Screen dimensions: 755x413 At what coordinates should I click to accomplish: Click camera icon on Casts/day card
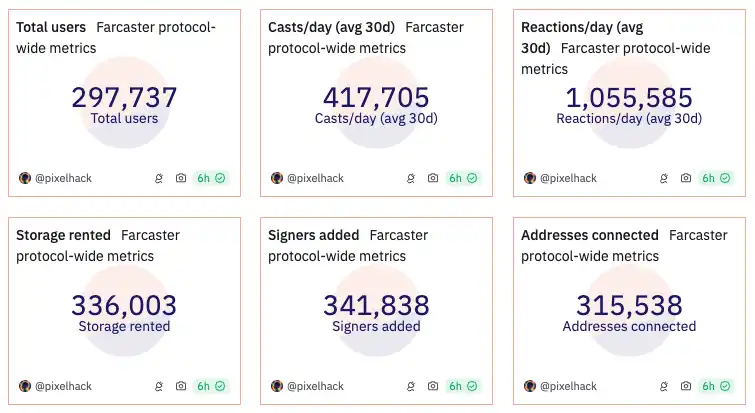433,178
